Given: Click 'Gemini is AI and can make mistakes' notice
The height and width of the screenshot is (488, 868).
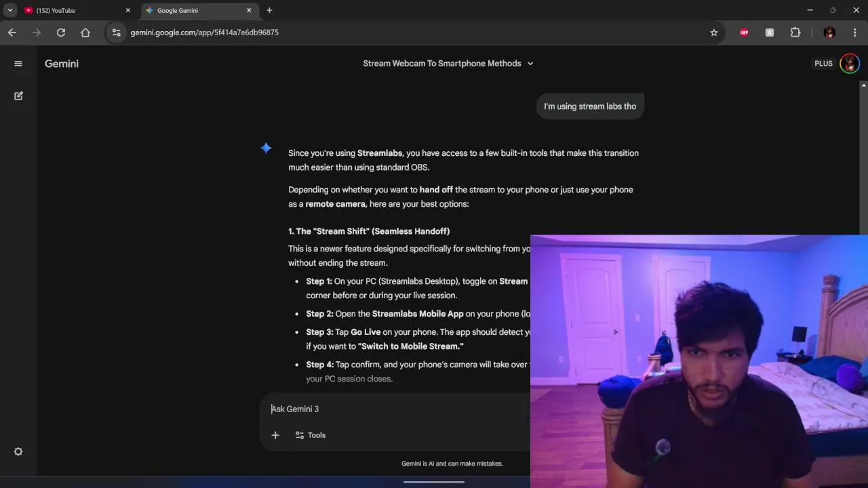Looking at the screenshot, I should [452, 464].
